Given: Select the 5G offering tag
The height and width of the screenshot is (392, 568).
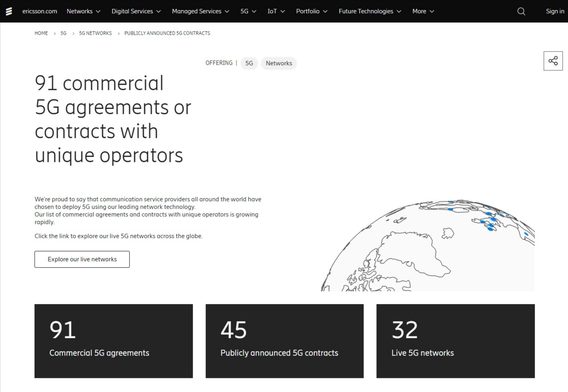Looking at the screenshot, I should coord(249,63).
